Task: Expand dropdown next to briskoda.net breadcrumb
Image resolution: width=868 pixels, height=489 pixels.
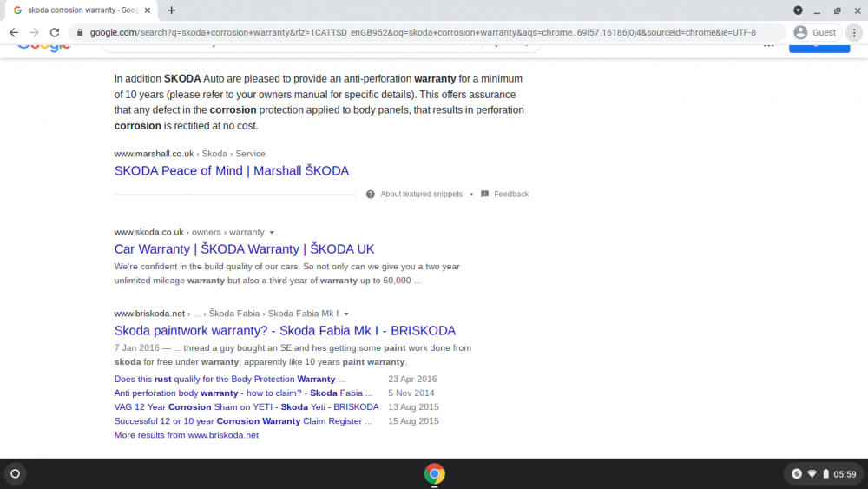Action: pos(346,314)
